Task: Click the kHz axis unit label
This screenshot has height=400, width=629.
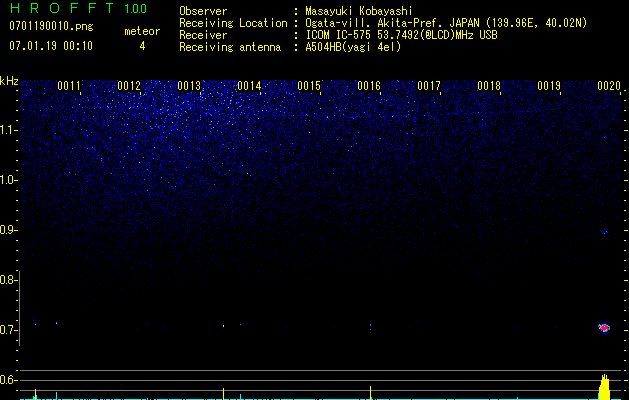Action: click(x=9, y=81)
